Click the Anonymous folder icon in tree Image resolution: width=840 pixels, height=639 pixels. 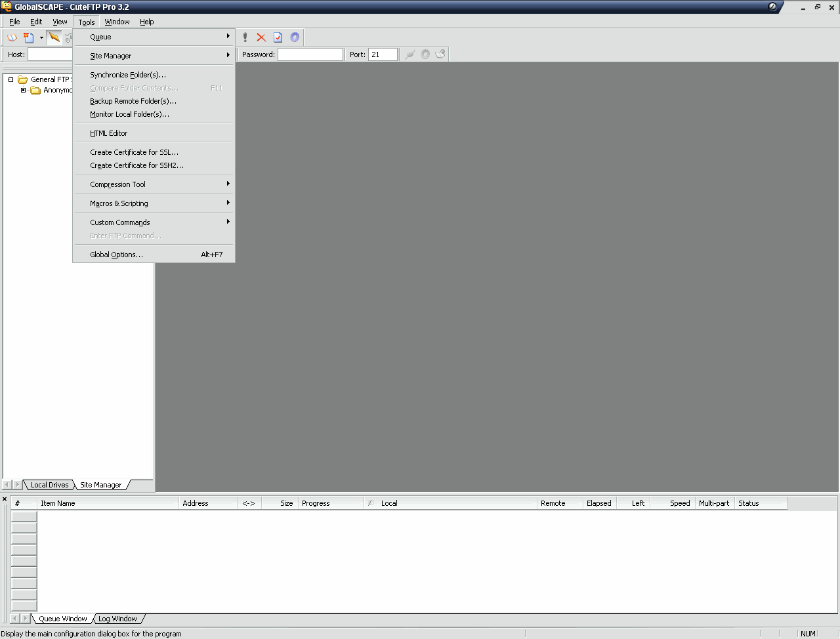(x=35, y=90)
